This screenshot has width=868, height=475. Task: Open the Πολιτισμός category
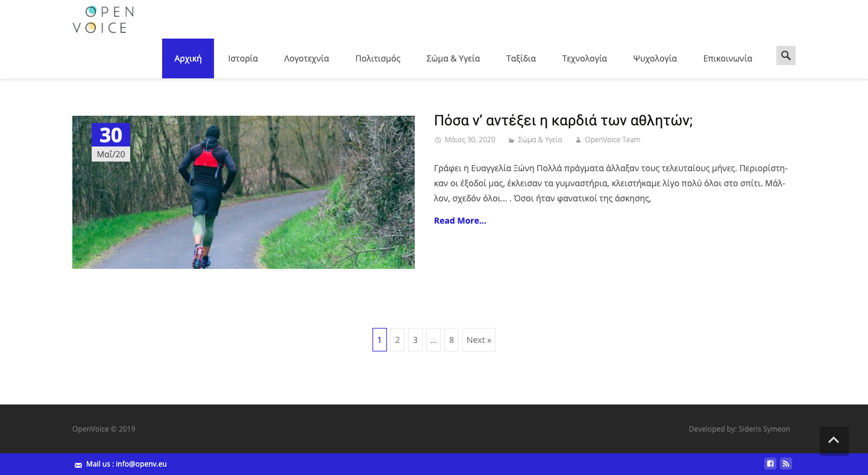(x=378, y=58)
